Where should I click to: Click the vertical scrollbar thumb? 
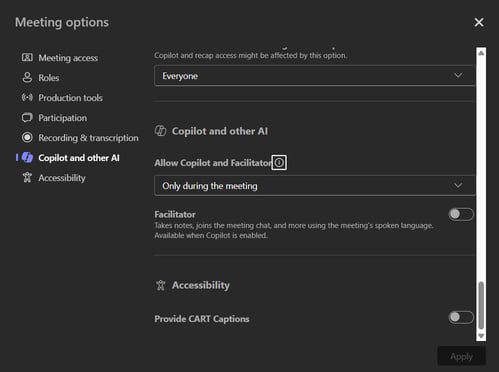point(481,305)
